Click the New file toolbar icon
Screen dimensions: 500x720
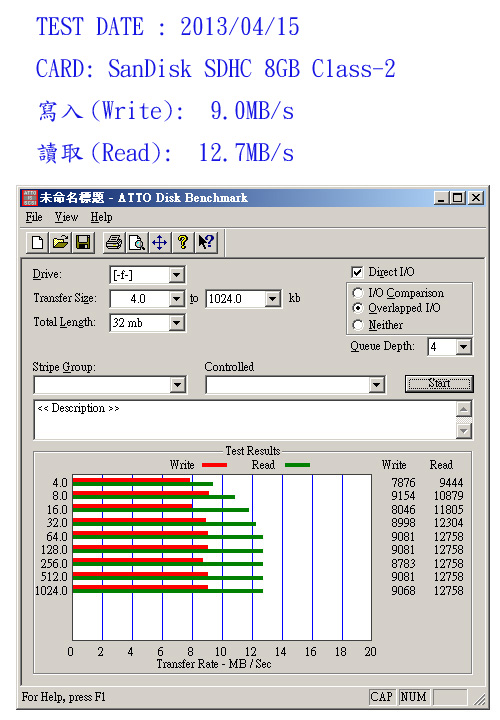[38, 242]
